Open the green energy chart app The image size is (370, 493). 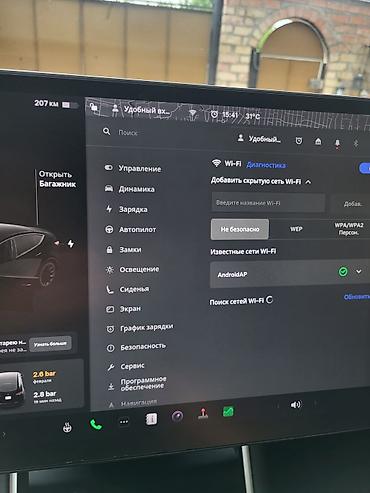coord(228,411)
